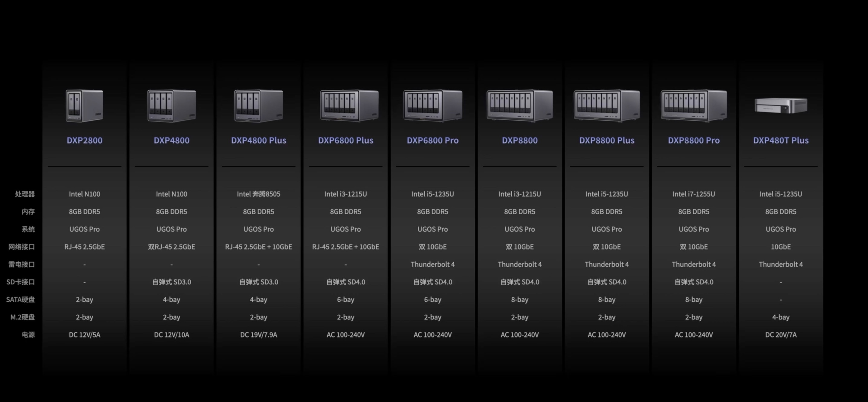This screenshot has width=868, height=402.
Task: Click the DXP4800 product image
Action: 171,106
